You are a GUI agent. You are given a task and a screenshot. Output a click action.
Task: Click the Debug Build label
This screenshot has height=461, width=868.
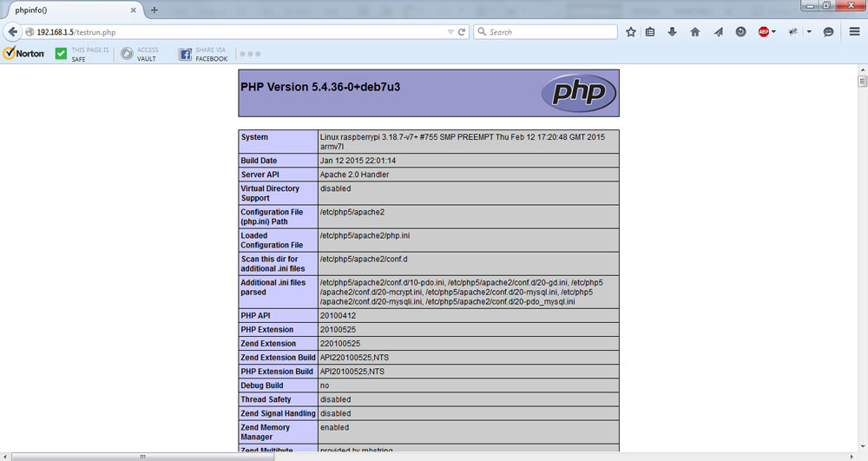[262, 385]
